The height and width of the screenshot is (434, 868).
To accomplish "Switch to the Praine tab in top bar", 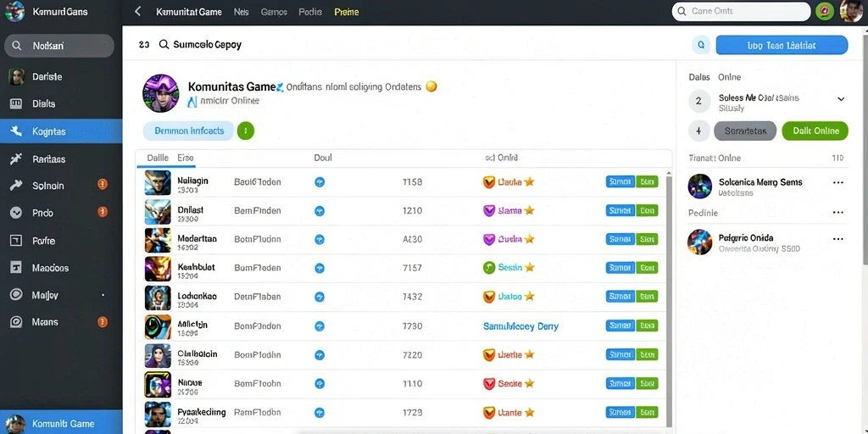I will click(x=347, y=12).
